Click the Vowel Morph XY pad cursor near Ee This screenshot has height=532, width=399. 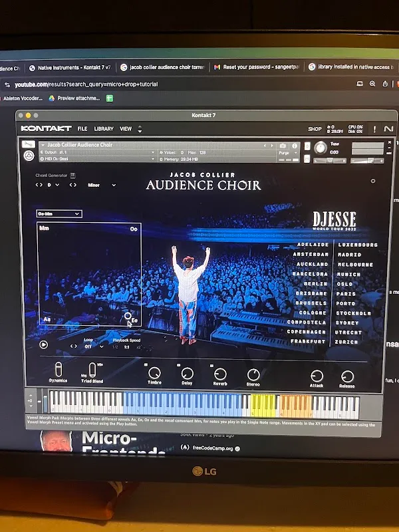128,317
